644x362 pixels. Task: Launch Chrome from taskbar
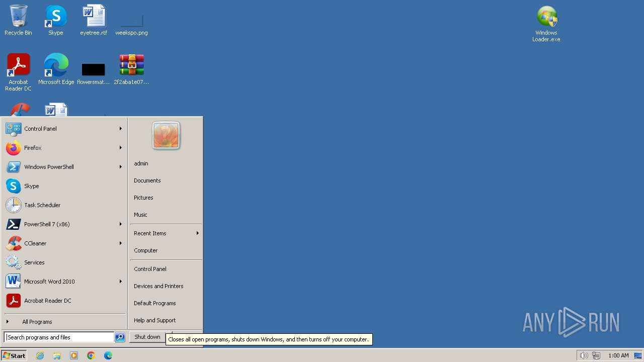(91, 355)
